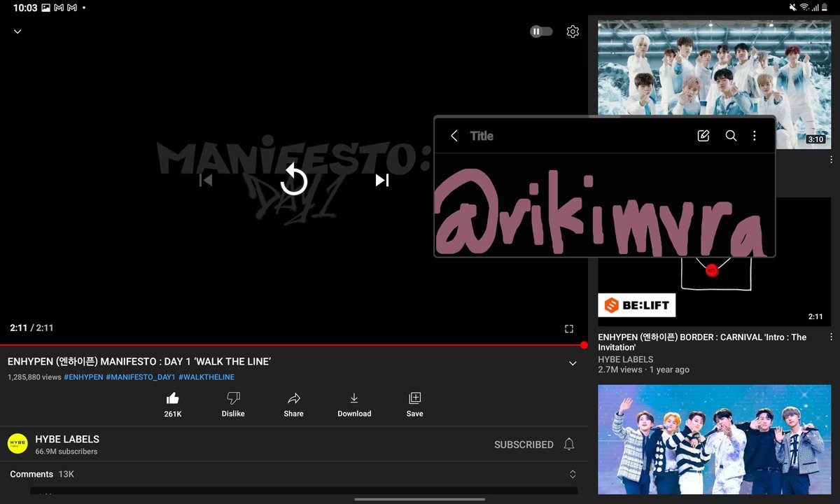Collapse the video player with down chevron
840x504 pixels.
coord(17,31)
